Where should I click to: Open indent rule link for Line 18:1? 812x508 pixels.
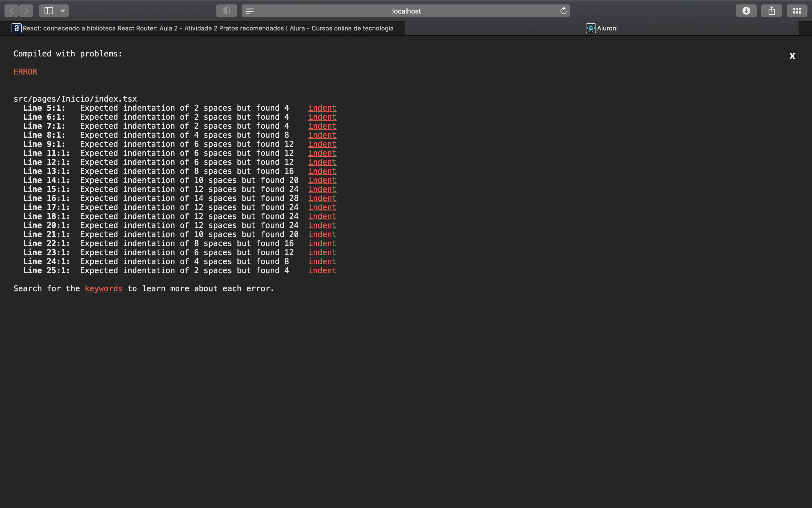click(x=322, y=216)
